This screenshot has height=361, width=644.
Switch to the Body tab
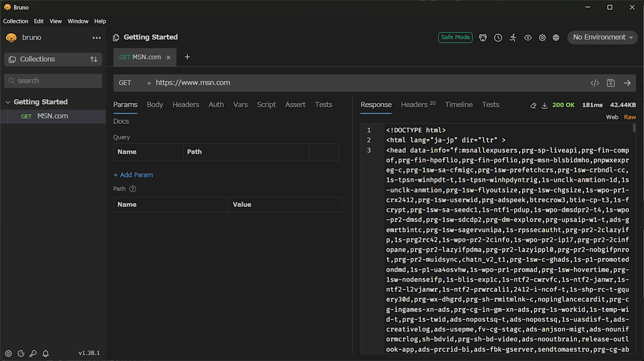155,105
